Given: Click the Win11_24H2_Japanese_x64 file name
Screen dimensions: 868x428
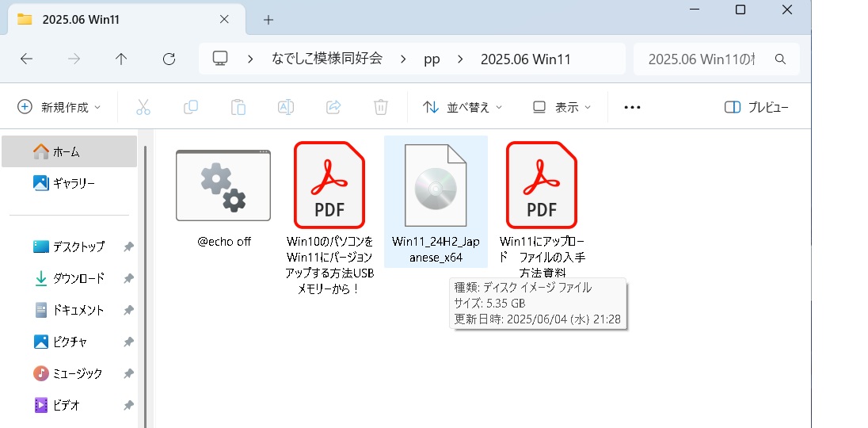Looking at the screenshot, I should coord(436,249).
